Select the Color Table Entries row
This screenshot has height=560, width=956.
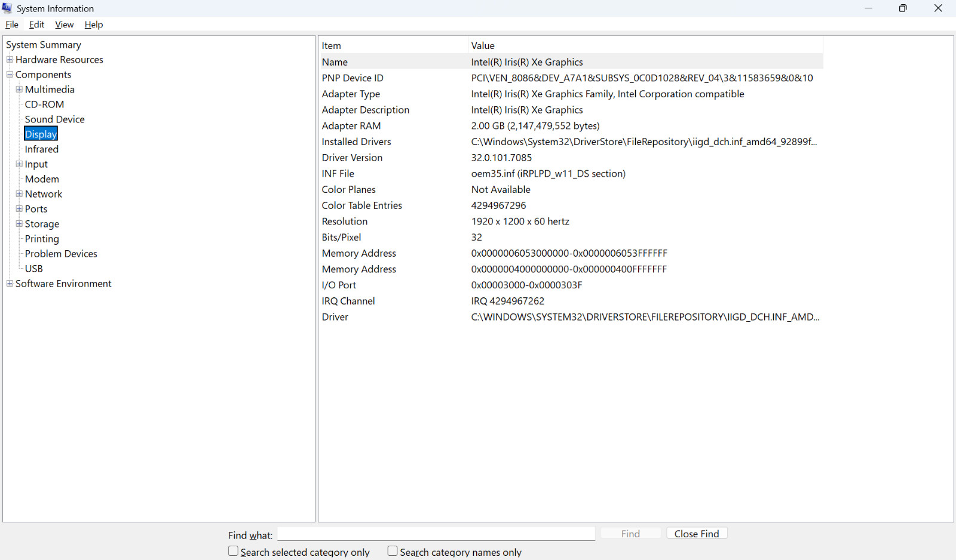(572, 205)
